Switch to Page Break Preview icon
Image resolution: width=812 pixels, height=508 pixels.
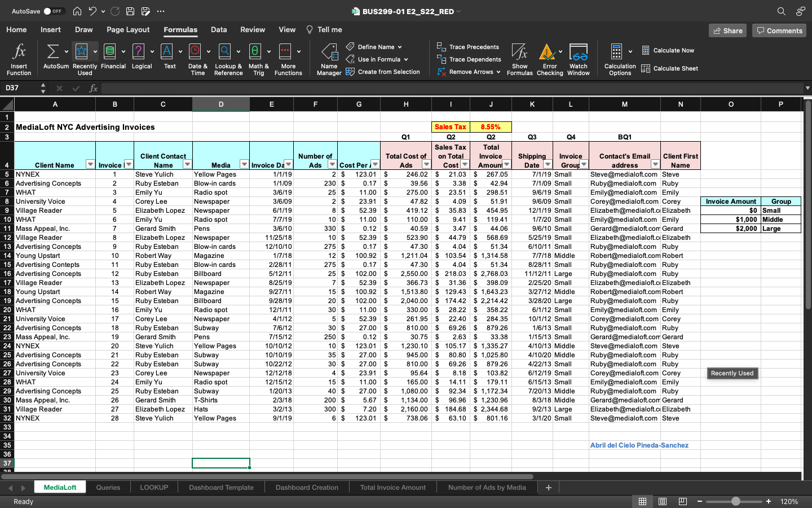tap(683, 501)
